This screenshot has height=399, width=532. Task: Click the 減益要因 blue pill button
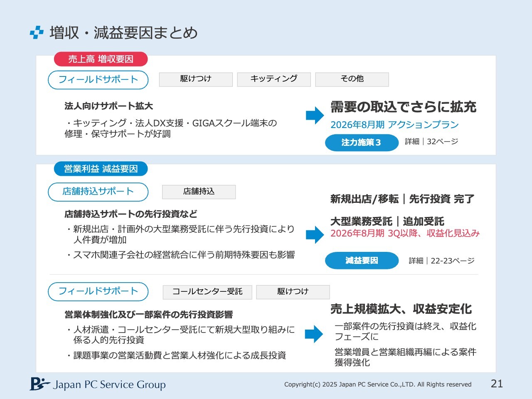pos(362,261)
